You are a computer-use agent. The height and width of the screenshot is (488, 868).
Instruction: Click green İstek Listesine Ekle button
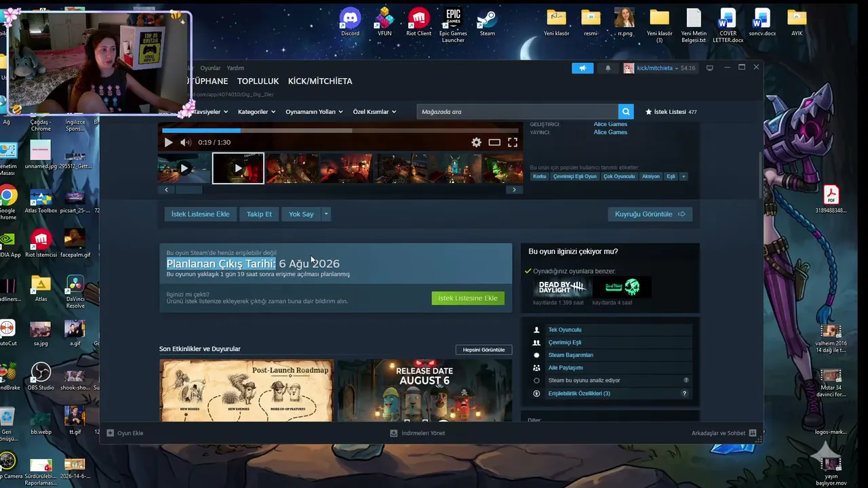pyautogui.click(x=468, y=298)
